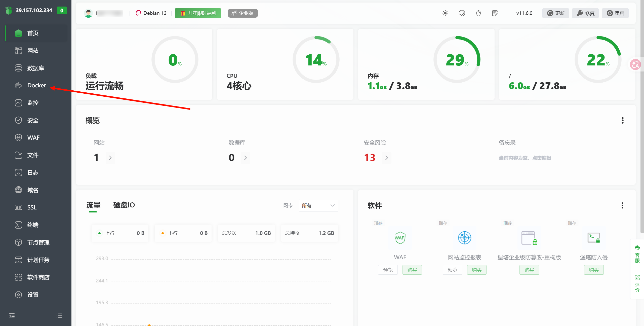Image resolution: width=644 pixels, height=326 pixels.
Task: Click the 重启 restart button
Action: pyautogui.click(x=615, y=13)
